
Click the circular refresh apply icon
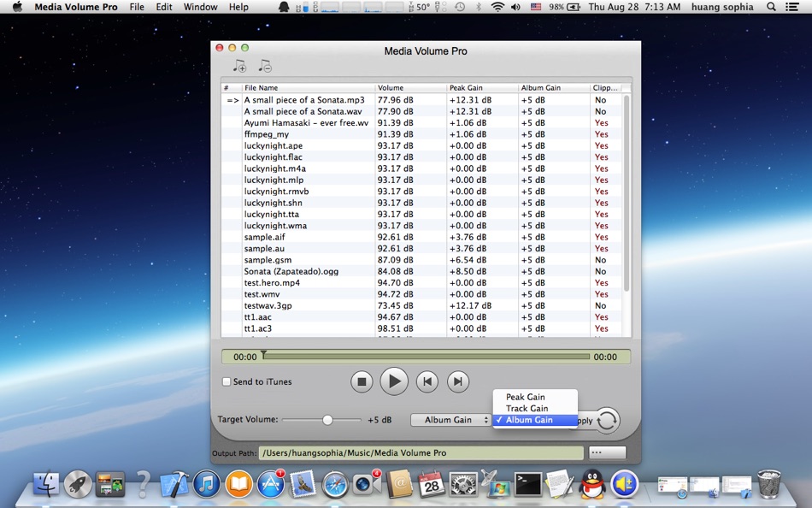606,421
